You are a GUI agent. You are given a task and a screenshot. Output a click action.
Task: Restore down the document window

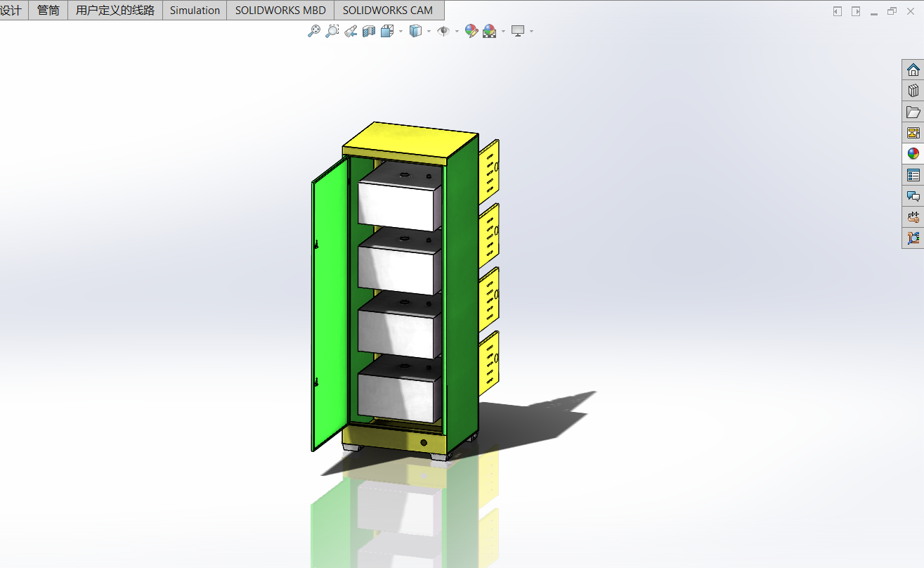[x=892, y=11]
